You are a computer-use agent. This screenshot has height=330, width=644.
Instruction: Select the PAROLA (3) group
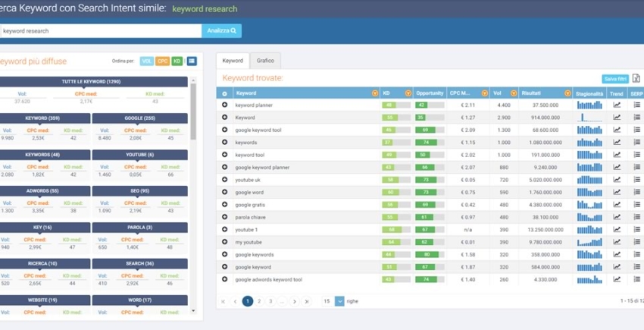[x=140, y=228]
